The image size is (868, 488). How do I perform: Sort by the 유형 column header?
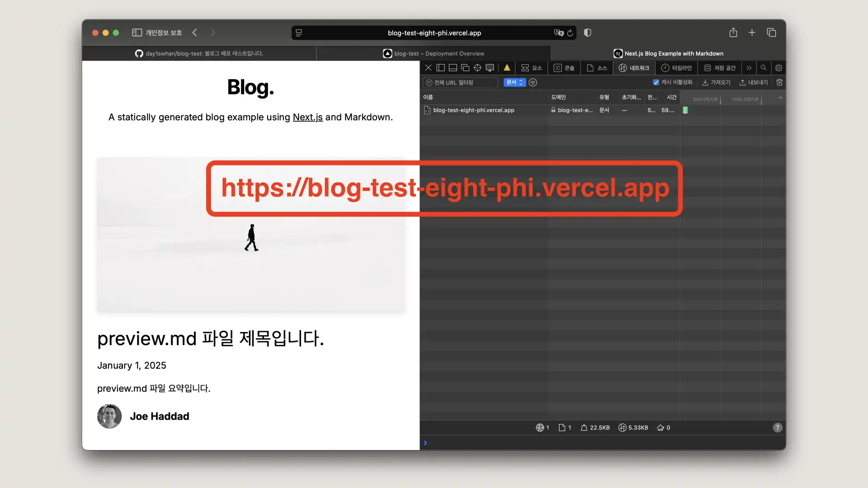click(x=607, y=97)
